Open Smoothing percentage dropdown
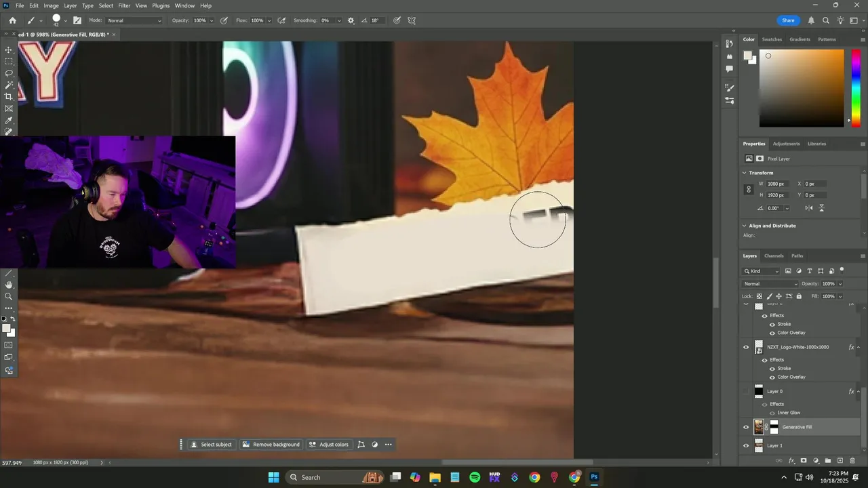 click(338, 20)
